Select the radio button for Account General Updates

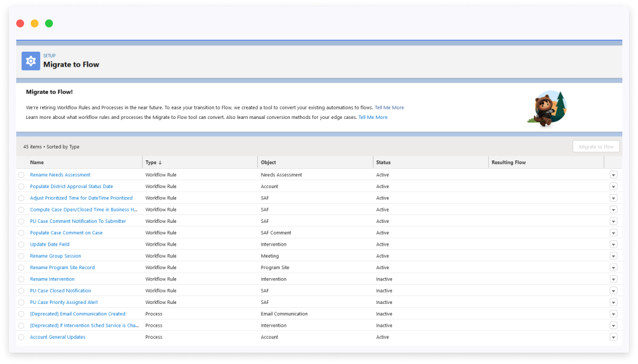pos(21,337)
